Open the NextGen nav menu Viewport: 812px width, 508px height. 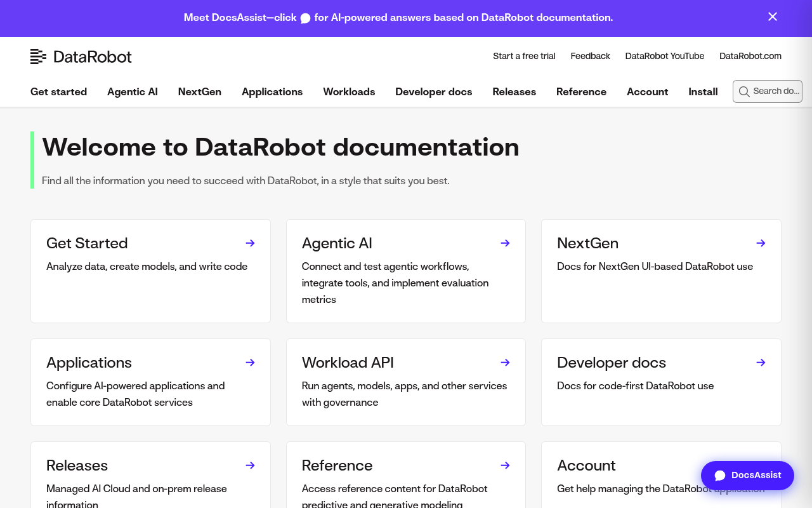point(200,91)
